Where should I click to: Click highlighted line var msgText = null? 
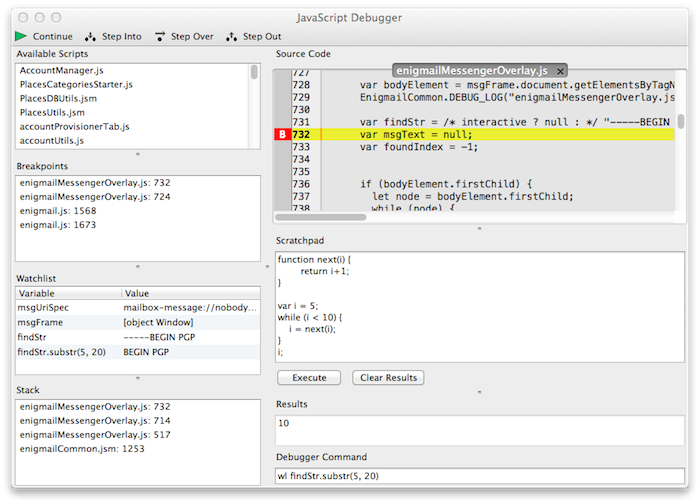[x=416, y=134]
